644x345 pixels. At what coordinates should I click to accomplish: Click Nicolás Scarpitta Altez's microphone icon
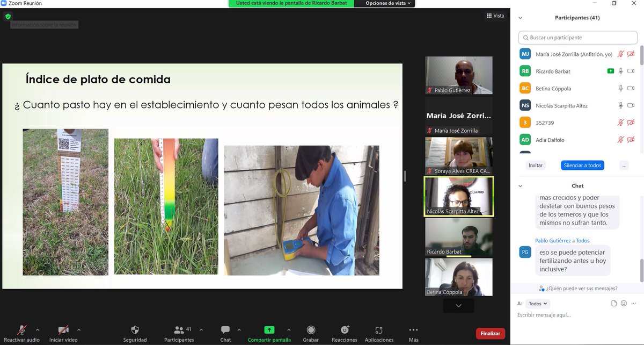coord(621,105)
